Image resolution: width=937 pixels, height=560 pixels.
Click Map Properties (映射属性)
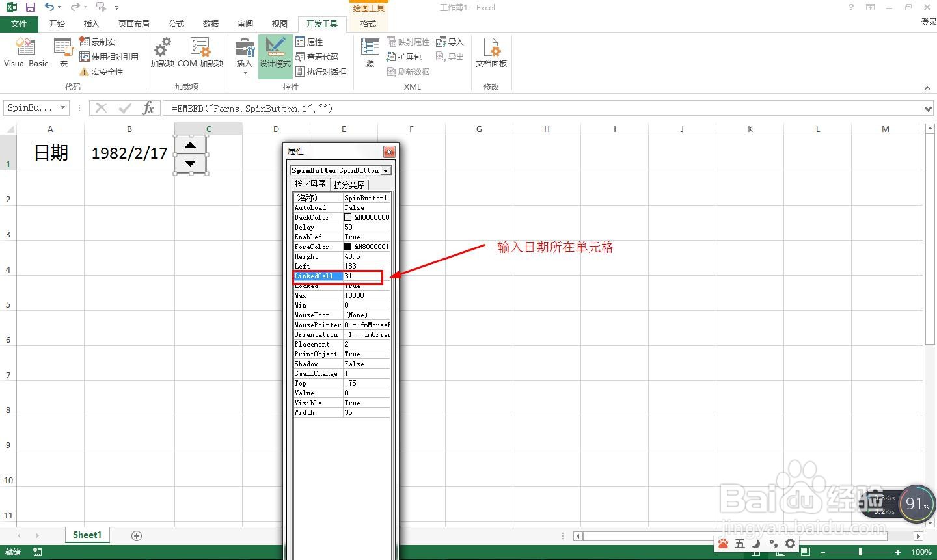(x=408, y=42)
